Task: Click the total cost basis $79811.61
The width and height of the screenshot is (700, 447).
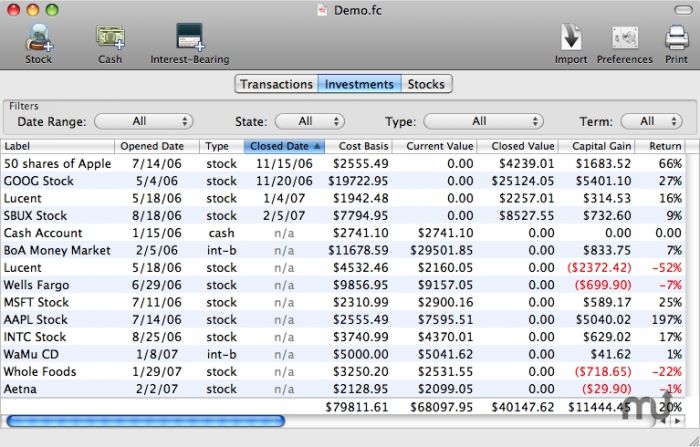Action: coord(357,407)
